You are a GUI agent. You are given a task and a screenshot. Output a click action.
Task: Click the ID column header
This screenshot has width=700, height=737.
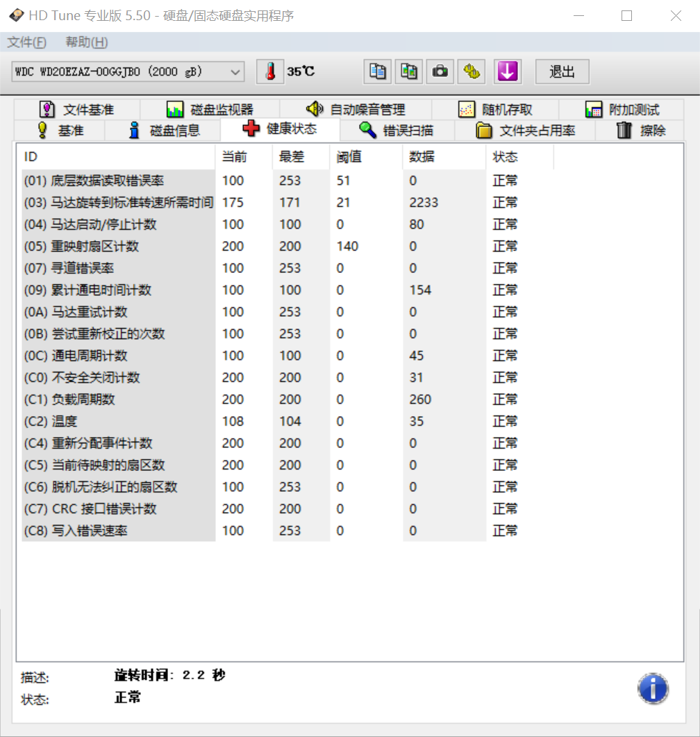coord(117,156)
